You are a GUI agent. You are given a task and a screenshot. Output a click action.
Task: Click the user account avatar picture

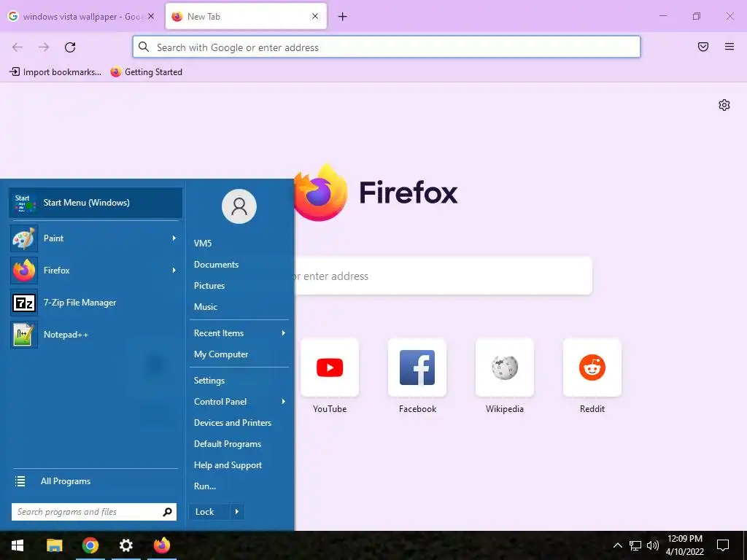click(239, 206)
